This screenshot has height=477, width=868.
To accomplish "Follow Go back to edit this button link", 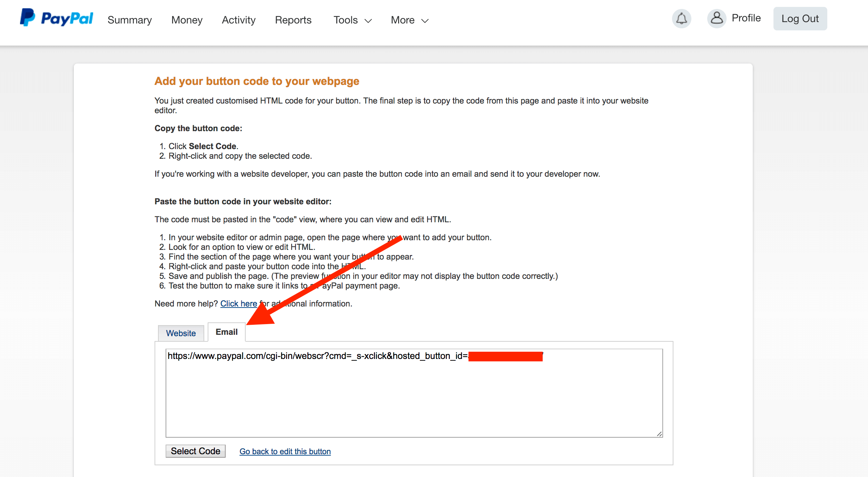I will coord(285,451).
